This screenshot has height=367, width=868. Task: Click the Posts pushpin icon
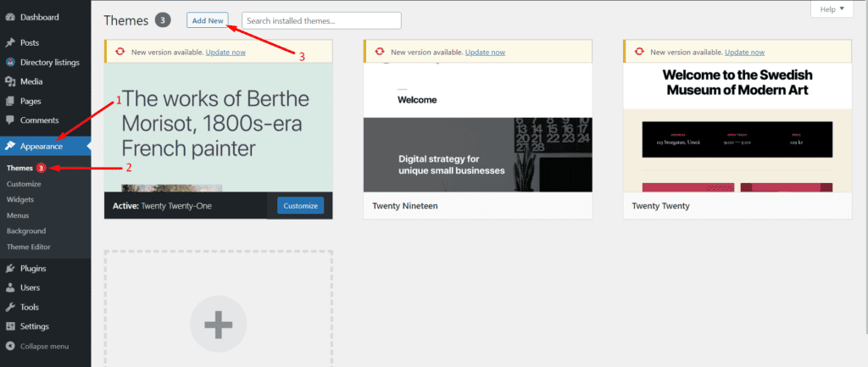(x=10, y=42)
